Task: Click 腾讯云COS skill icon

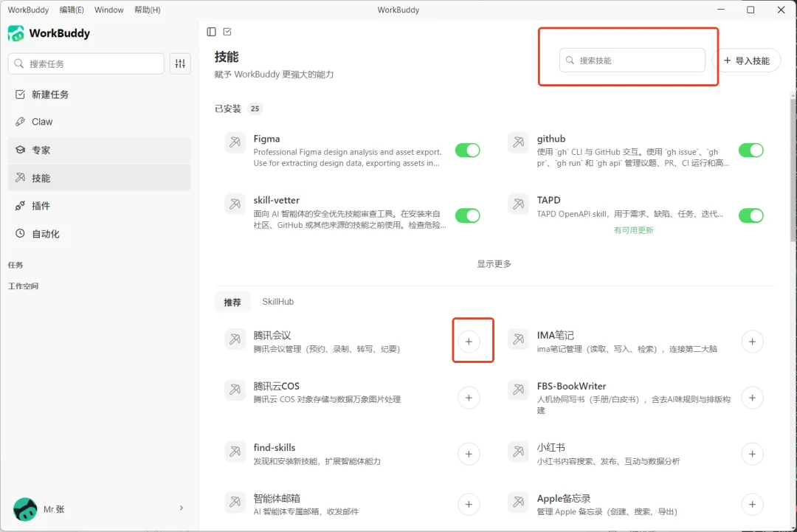Action: tap(235, 390)
